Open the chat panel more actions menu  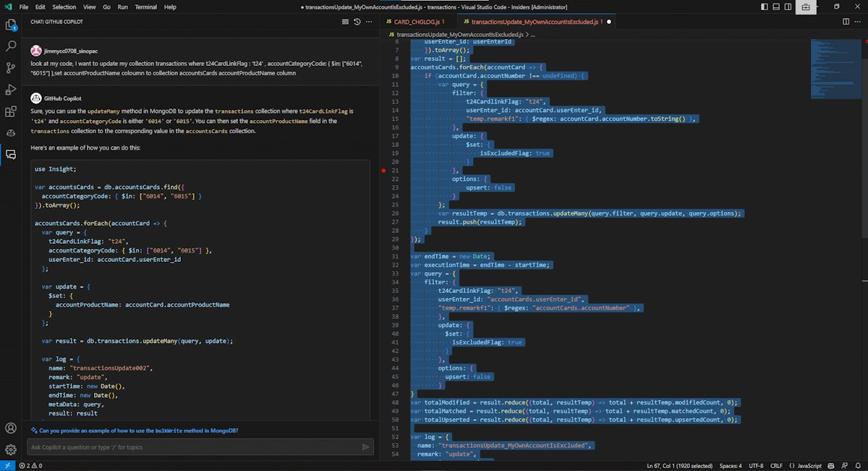[x=370, y=22]
